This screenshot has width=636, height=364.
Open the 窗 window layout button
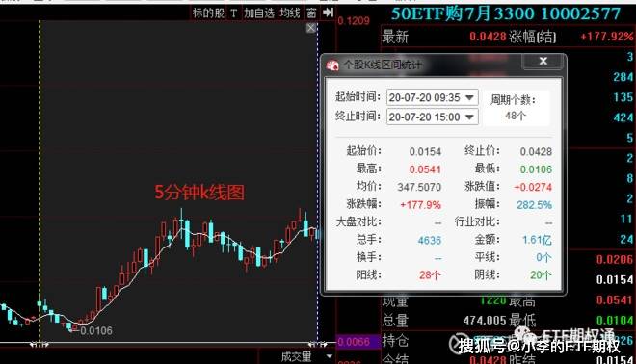point(311,13)
